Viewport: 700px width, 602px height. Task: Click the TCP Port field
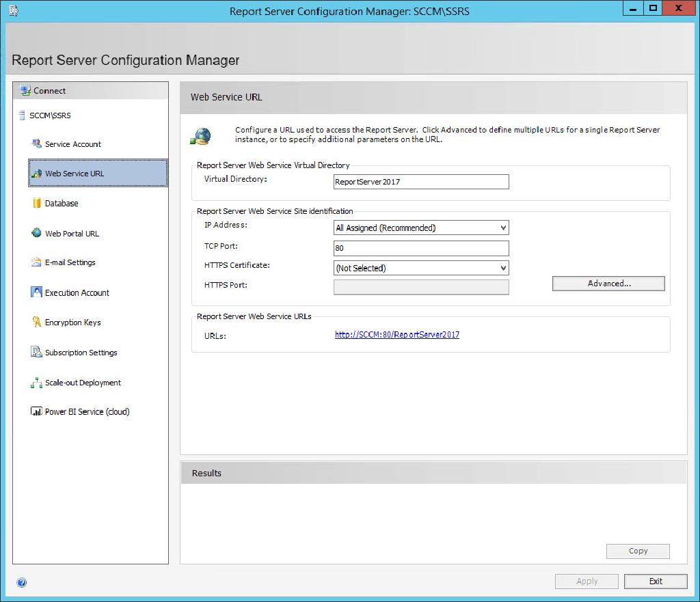tap(421, 248)
